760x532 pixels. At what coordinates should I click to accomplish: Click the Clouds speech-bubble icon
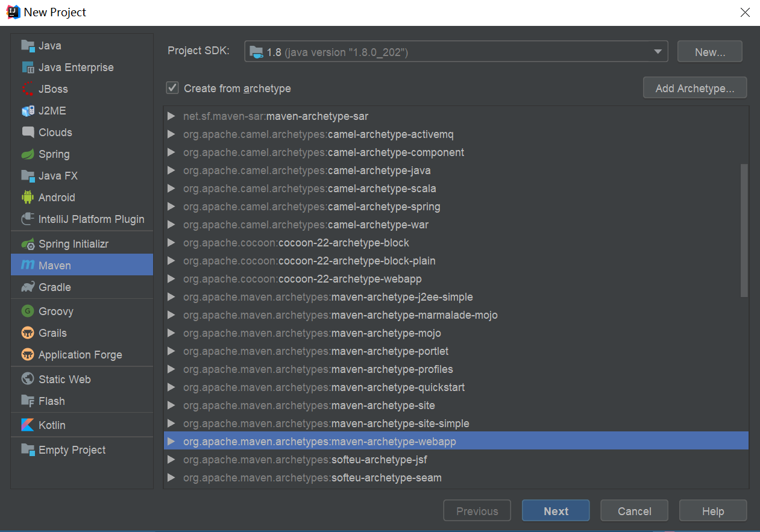coord(28,133)
